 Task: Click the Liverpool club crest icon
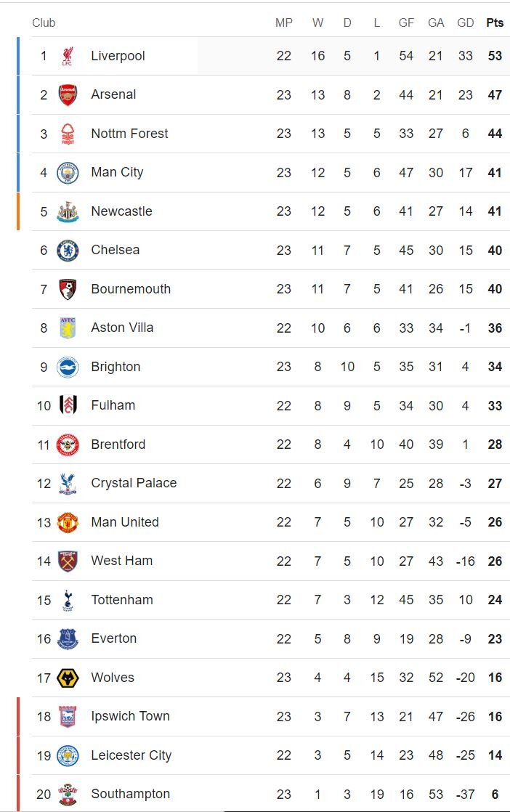pyautogui.click(x=68, y=56)
